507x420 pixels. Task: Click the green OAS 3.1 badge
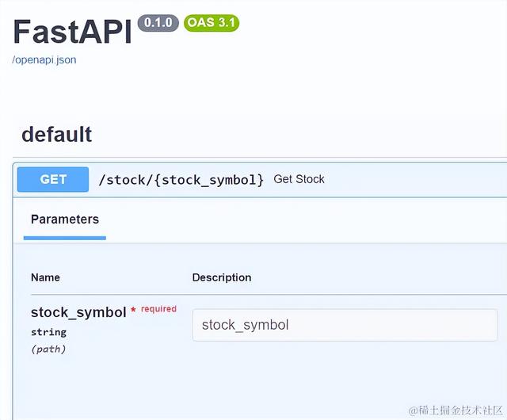coord(212,23)
